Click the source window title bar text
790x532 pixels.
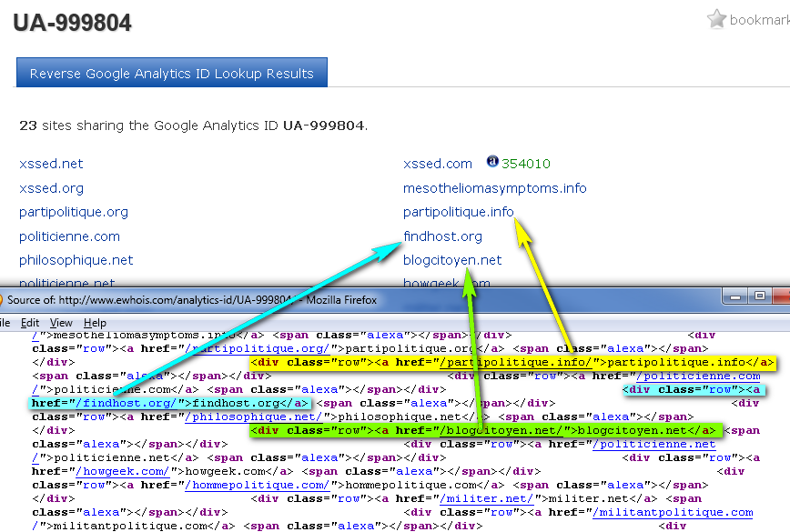pyautogui.click(x=192, y=300)
